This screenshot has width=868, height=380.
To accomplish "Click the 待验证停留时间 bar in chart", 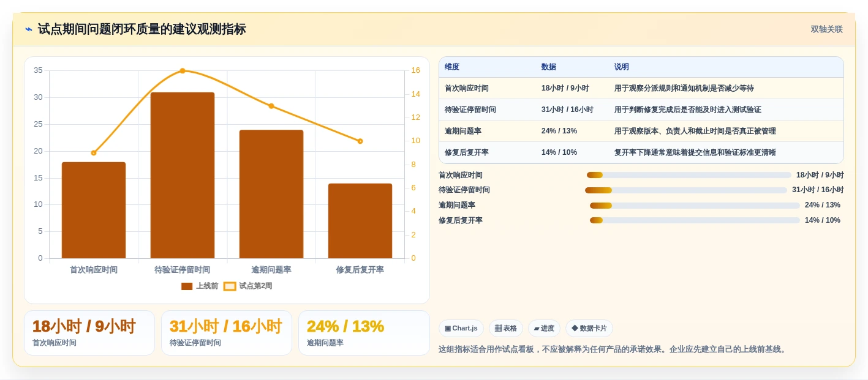I will point(183,175).
